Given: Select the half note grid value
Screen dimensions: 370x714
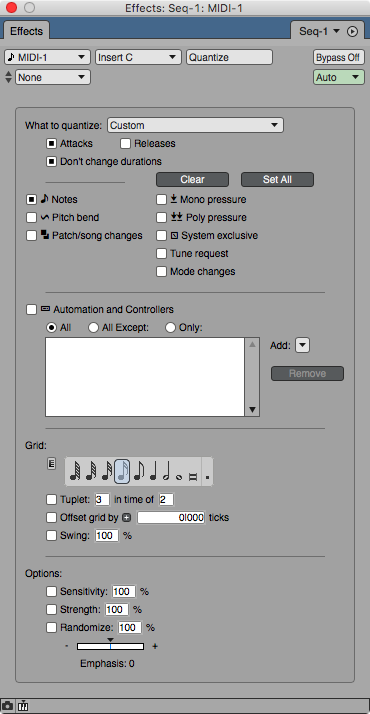Looking at the screenshot, I should pos(166,471).
